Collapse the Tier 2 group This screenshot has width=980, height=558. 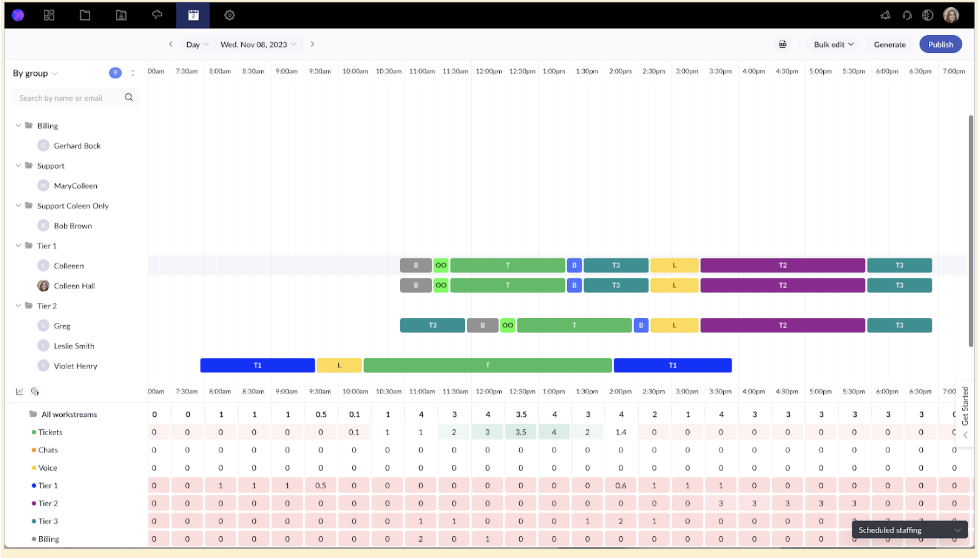tap(18, 306)
